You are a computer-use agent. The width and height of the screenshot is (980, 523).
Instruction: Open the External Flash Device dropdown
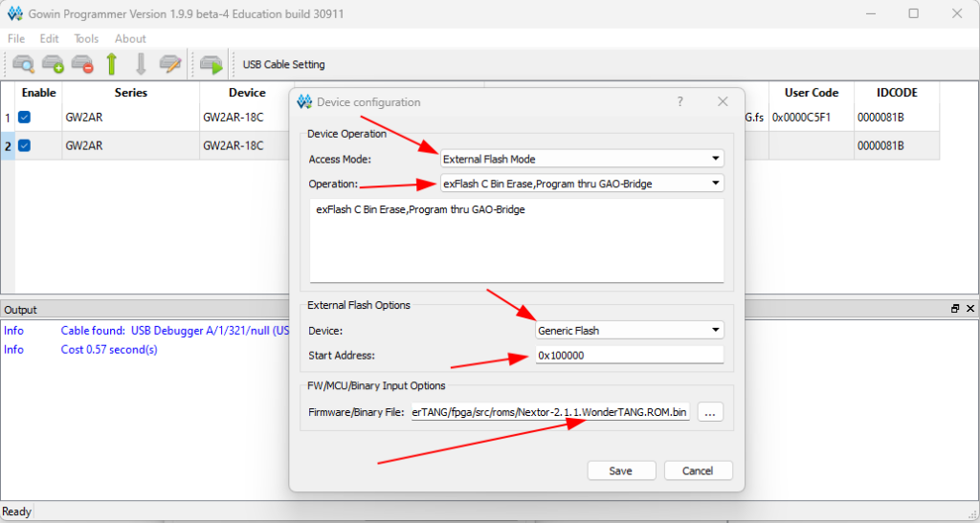(630, 330)
